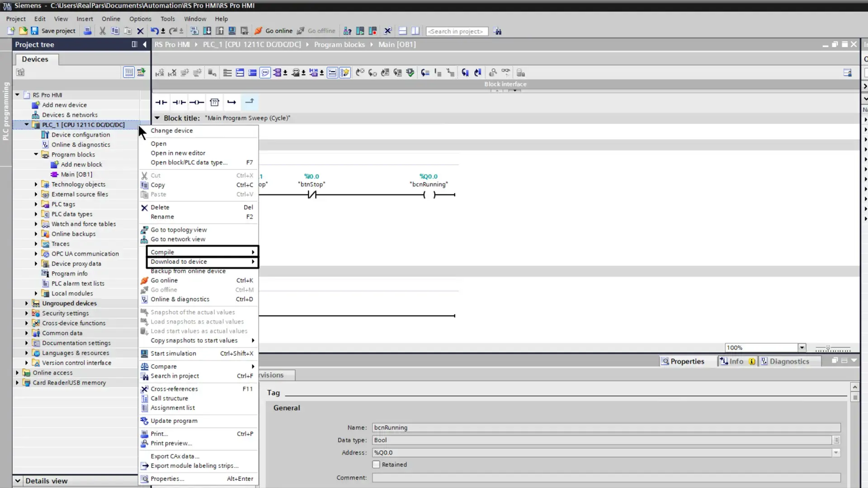Image resolution: width=868 pixels, height=488 pixels.
Task: Click the tag Name field showing bcnRunning
Action: pos(606,427)
